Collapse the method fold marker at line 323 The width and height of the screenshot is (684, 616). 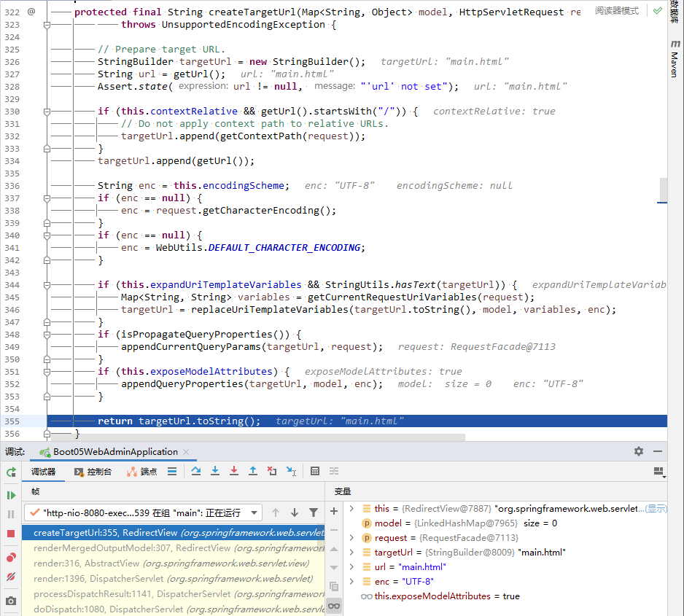click(x=47, y=25)
